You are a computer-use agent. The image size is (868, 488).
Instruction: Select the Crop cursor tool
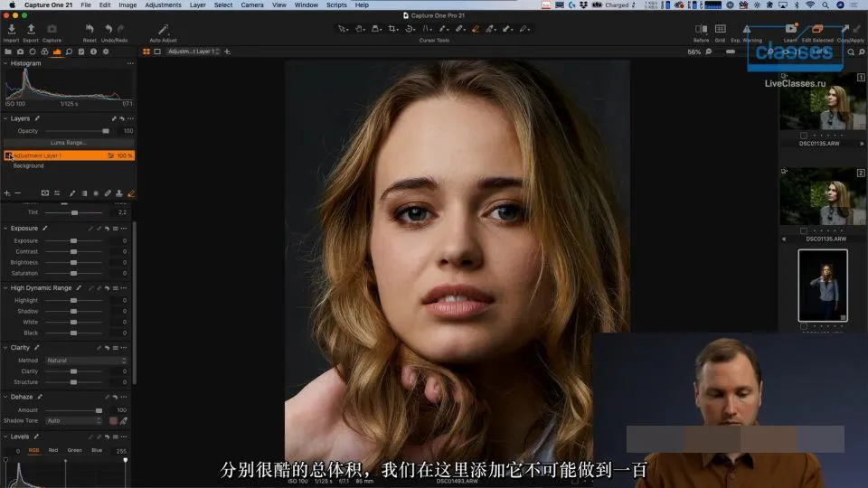pos(392,29)
